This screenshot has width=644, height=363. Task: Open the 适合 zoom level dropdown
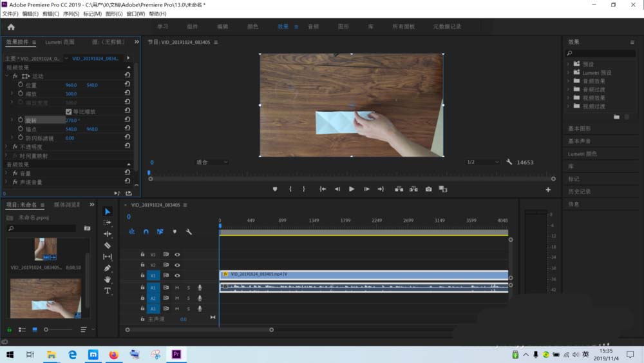(212, 162)
